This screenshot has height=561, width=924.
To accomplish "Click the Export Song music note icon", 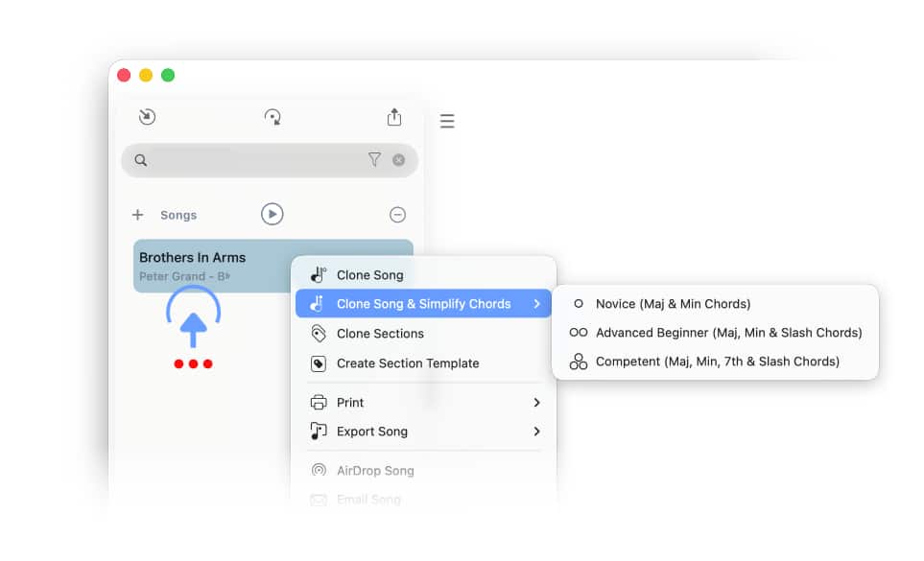I will click(319, 432).
